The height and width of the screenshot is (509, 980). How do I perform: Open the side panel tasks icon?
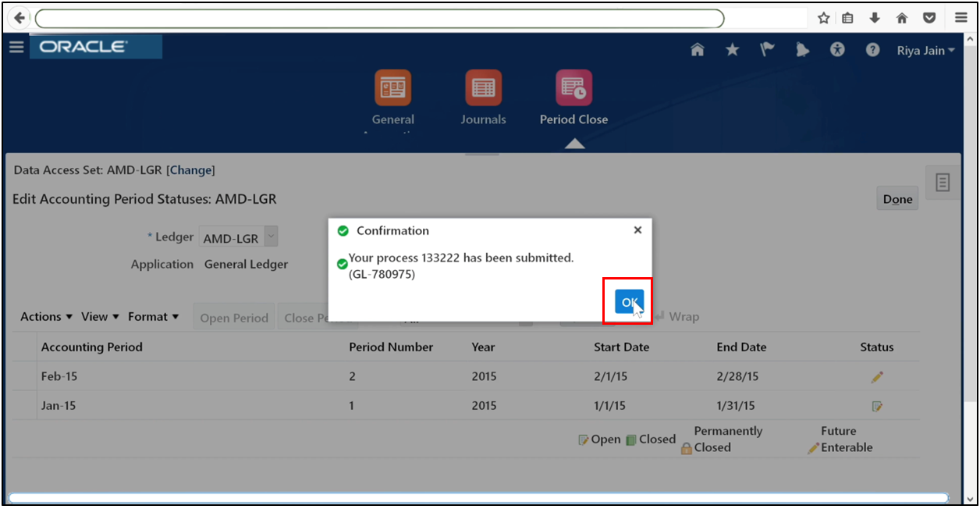click(x=942, y=181)
